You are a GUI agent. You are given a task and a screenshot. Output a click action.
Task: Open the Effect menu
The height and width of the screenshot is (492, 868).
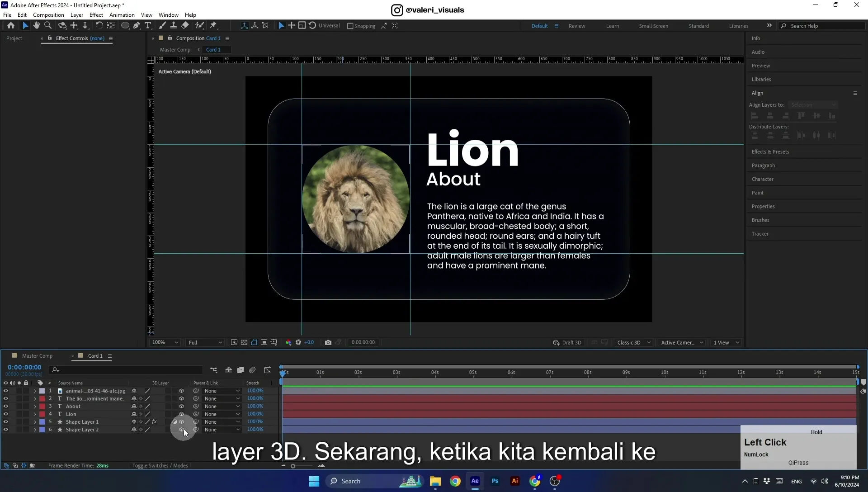pyautogui.click(x=96, y=15)
